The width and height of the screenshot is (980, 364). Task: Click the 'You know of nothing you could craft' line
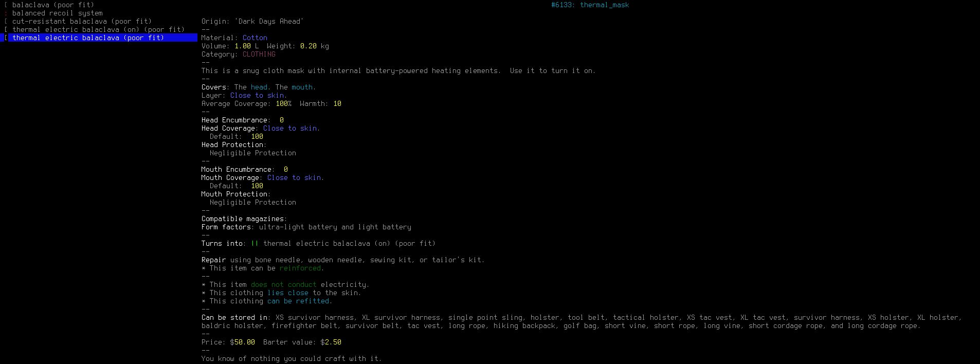pos(292,359)
